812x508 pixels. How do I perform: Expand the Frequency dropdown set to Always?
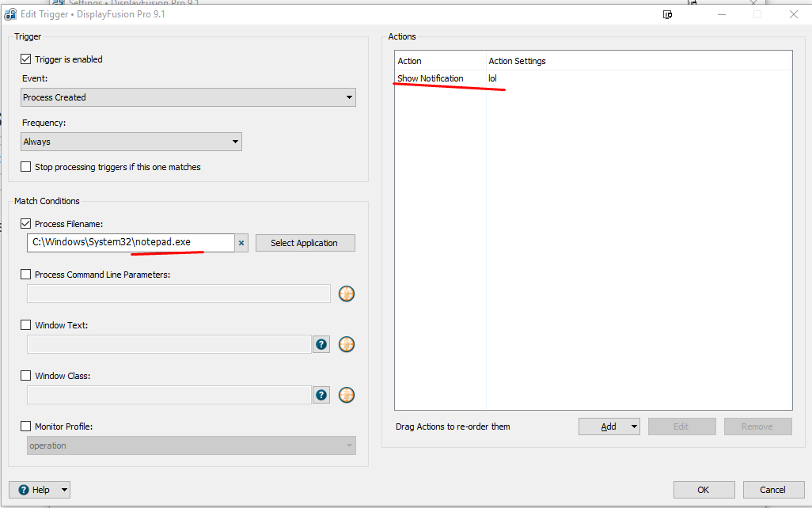pyautogui.click(x=131, y=142)
